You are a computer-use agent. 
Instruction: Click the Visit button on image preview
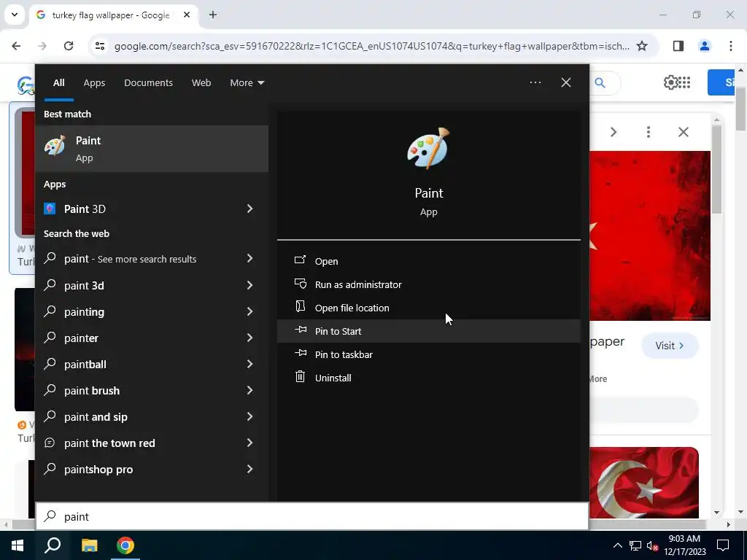[670, 345]
